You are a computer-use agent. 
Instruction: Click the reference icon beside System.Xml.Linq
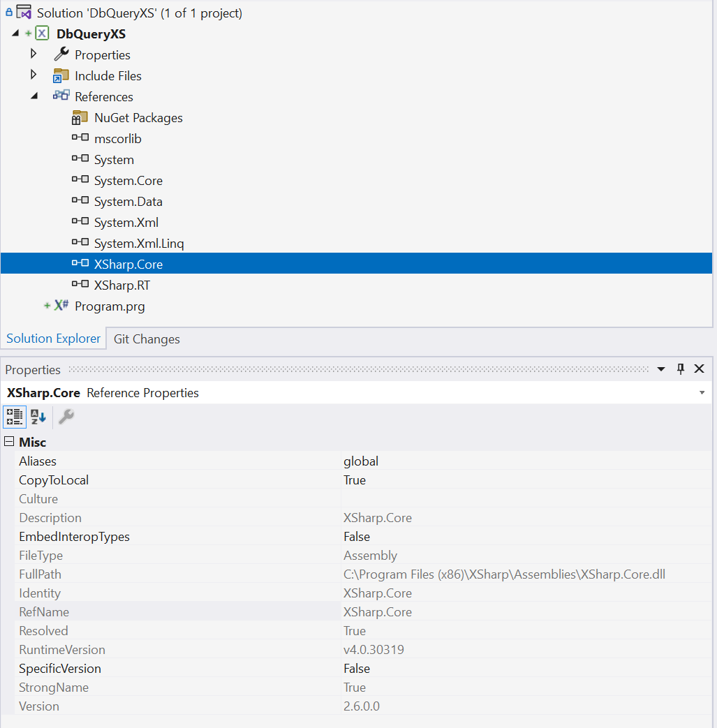(x=80, y=242)
